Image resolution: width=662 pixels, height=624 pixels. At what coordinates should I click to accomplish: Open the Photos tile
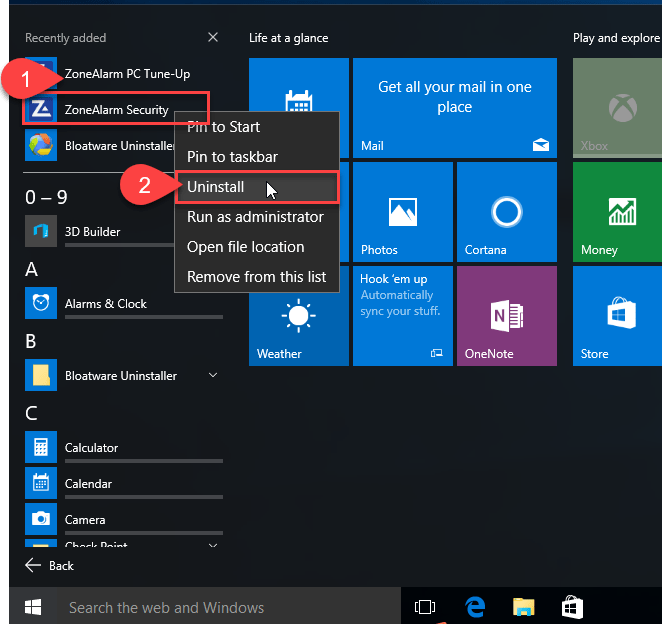point(403,212)
